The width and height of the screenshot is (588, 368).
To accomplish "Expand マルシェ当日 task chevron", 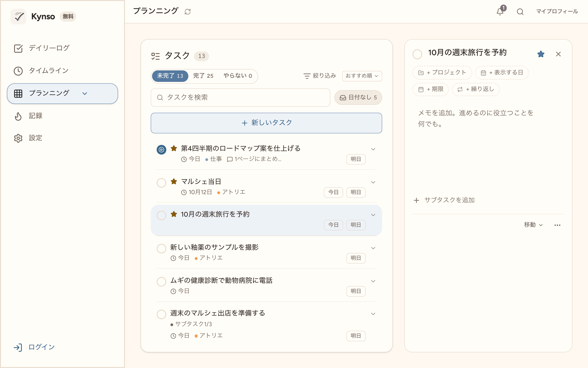I will click(x=373, y=182).
